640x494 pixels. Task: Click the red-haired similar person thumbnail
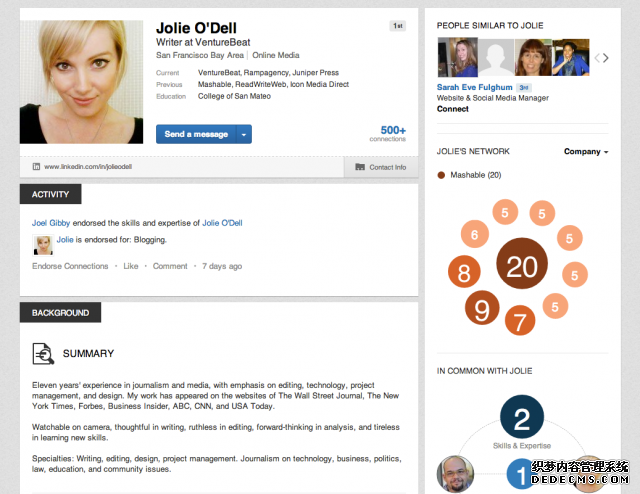[x=533, y=57]
